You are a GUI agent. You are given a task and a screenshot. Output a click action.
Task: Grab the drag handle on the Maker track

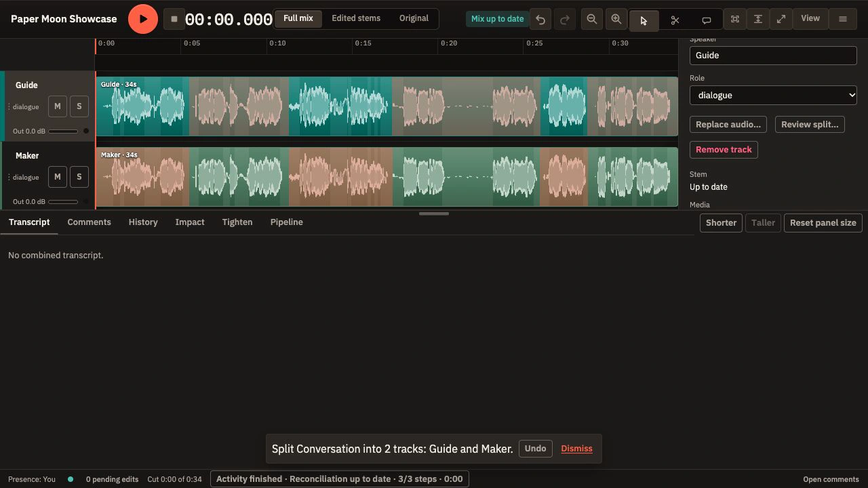pos(9,178)
